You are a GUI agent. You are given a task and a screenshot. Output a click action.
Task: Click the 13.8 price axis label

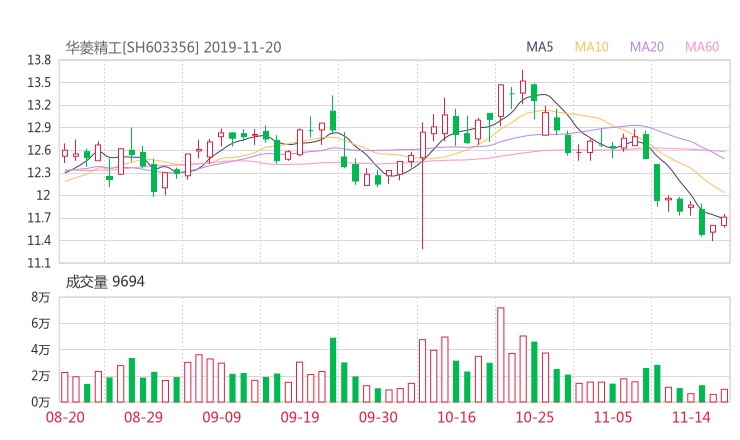pyautogui.click(x=39, y=60)
